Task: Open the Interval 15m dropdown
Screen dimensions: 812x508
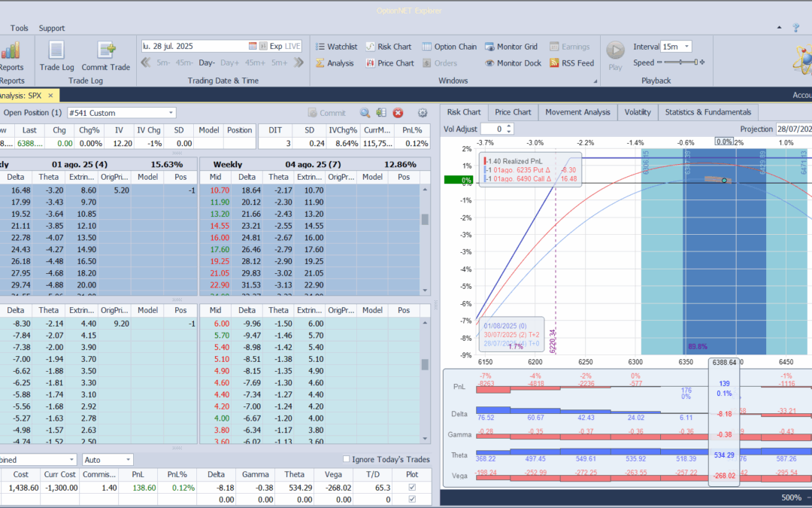Action: [686, 47]
